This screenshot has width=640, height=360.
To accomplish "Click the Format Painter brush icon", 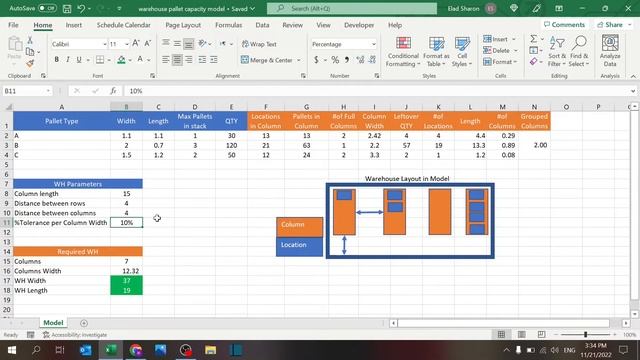I will click(30, 63).
